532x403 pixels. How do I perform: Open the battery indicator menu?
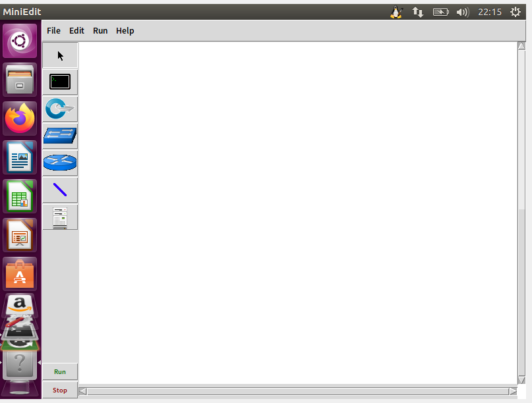click(x=441, y=13)
